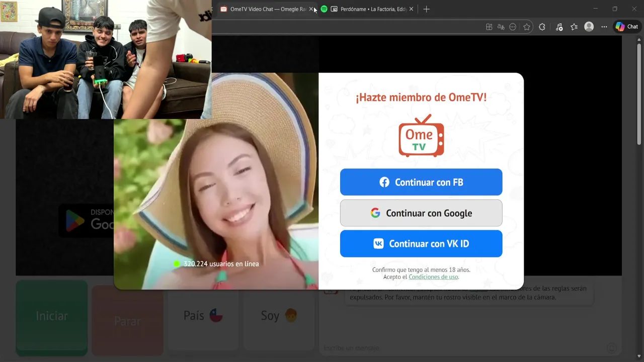Add page to favorites star

click(527, 27)
